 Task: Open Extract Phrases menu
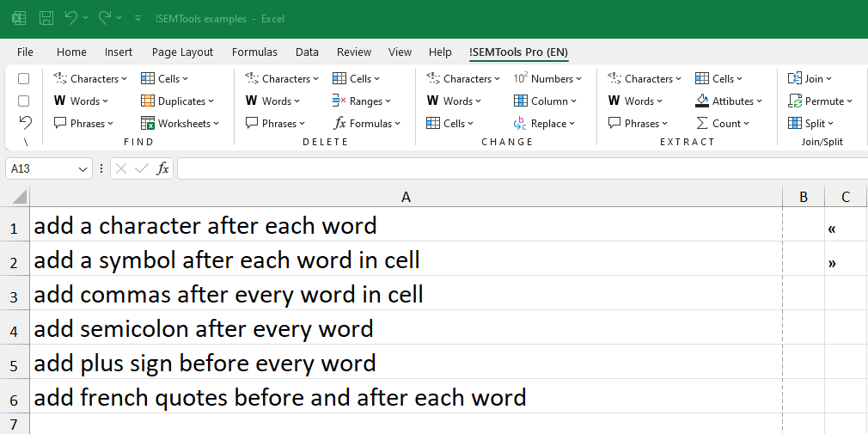pyautogui.click(x=638, y=123)
